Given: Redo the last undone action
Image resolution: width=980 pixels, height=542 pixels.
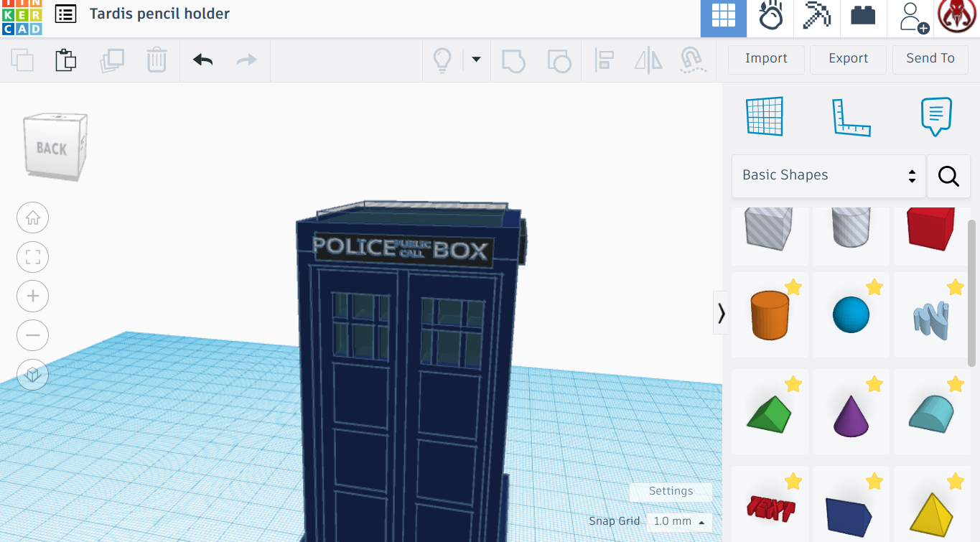Looking at the screenshot, I should (246, 60).
